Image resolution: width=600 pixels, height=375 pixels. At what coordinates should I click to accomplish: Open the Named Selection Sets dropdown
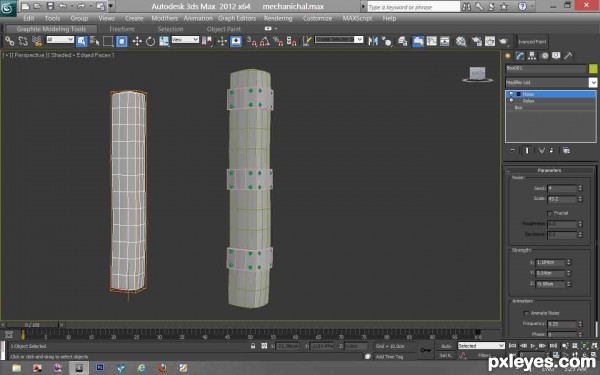(x=339, y=39)
